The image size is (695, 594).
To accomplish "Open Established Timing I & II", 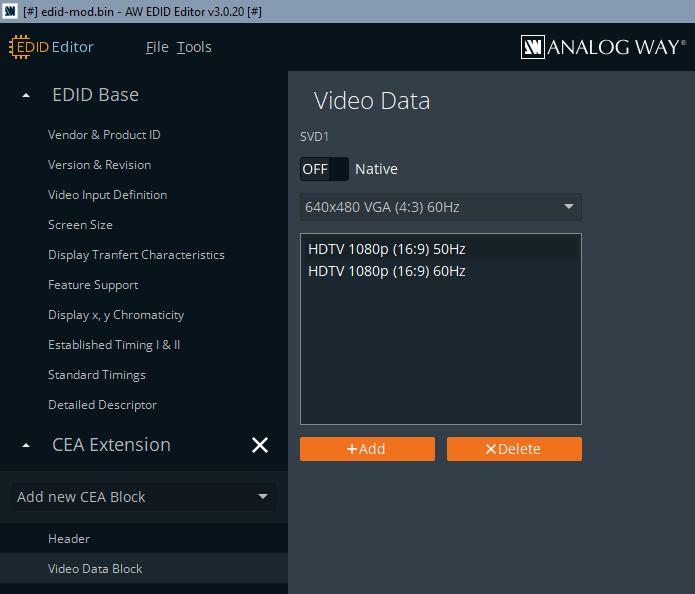I will (x=114, y=345).
